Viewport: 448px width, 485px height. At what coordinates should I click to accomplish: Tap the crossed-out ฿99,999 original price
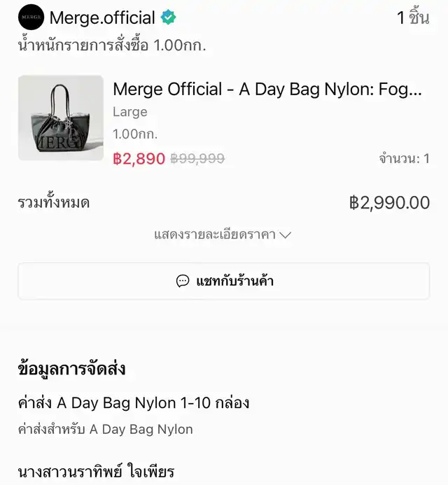pyautogui.click(x=197, y=159)
